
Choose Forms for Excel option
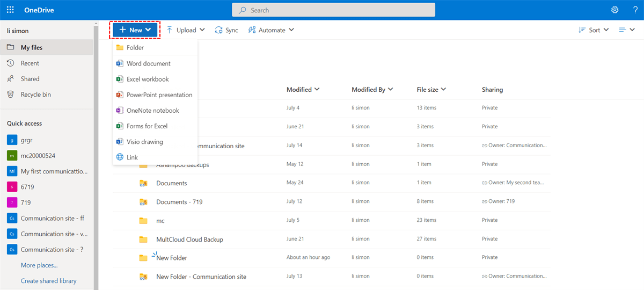(147, 126)
